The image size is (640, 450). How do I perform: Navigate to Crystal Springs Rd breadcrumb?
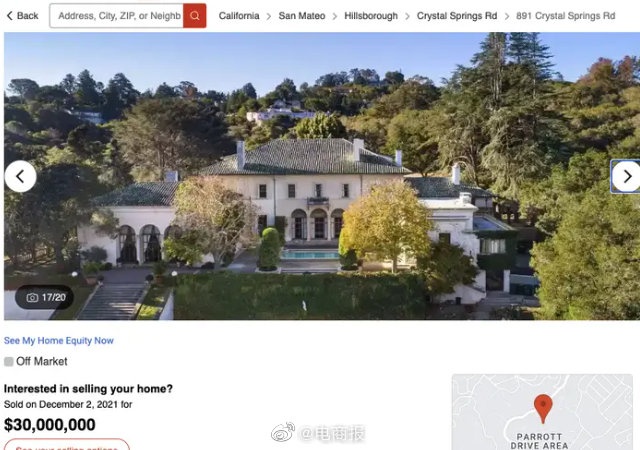457,16
